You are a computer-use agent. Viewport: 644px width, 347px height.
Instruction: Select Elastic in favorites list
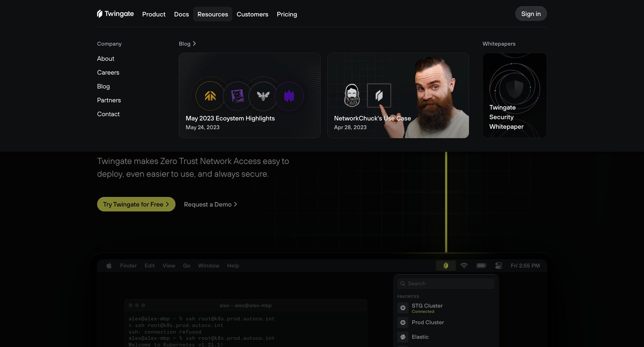(446, 337)
